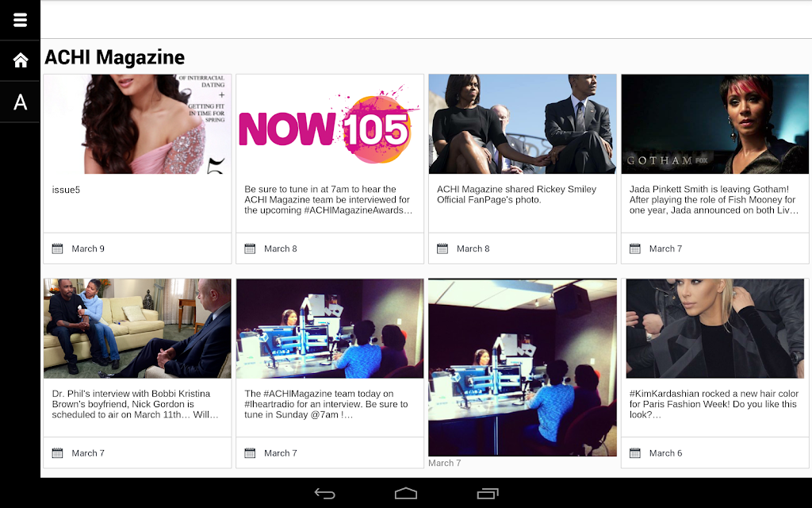Open the issue5 magazine cover thumbnail
Viewport: 812px width, 508px height.
click(137, 124)
